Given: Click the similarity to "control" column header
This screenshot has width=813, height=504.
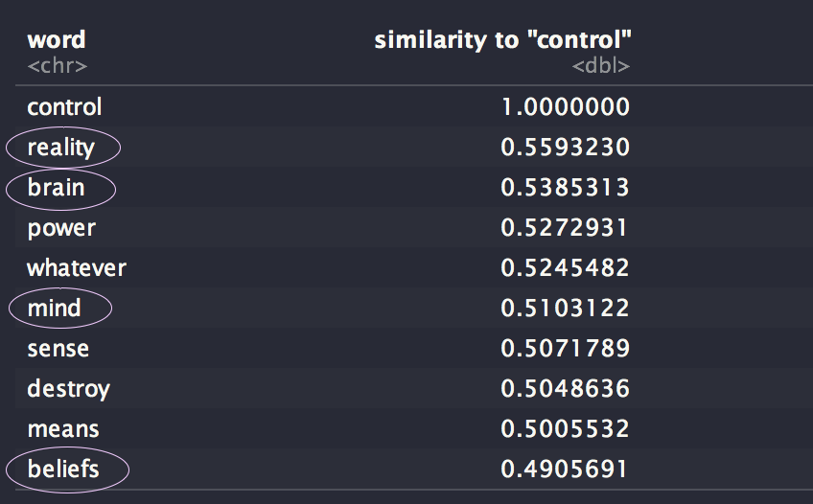Looking at the screenshot, I should [503, 40].
